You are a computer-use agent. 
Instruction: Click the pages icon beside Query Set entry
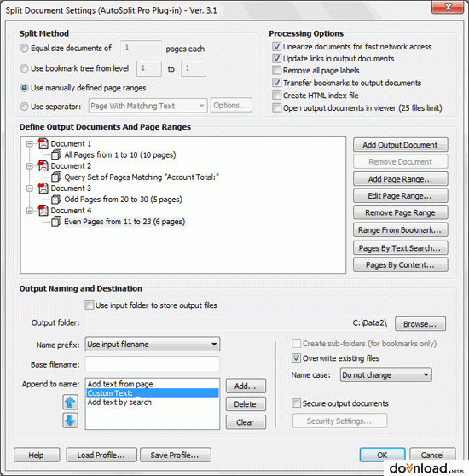point(56,177)
